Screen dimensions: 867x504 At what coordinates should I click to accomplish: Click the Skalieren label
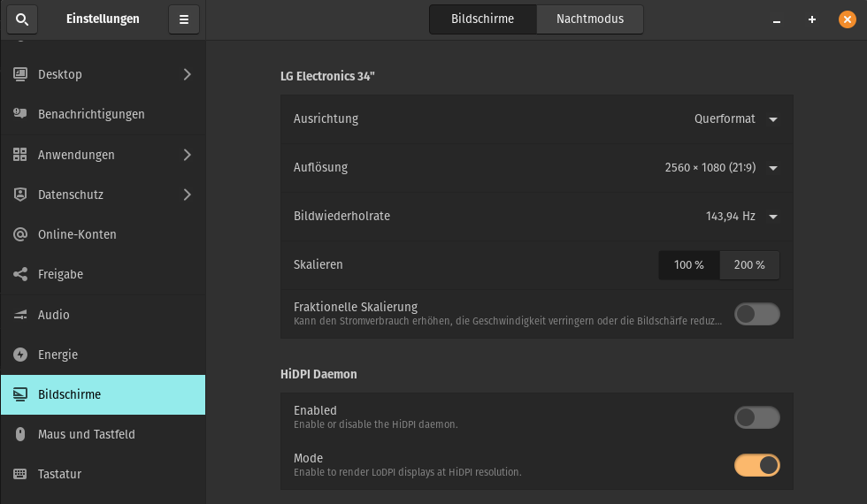(318, 264)
